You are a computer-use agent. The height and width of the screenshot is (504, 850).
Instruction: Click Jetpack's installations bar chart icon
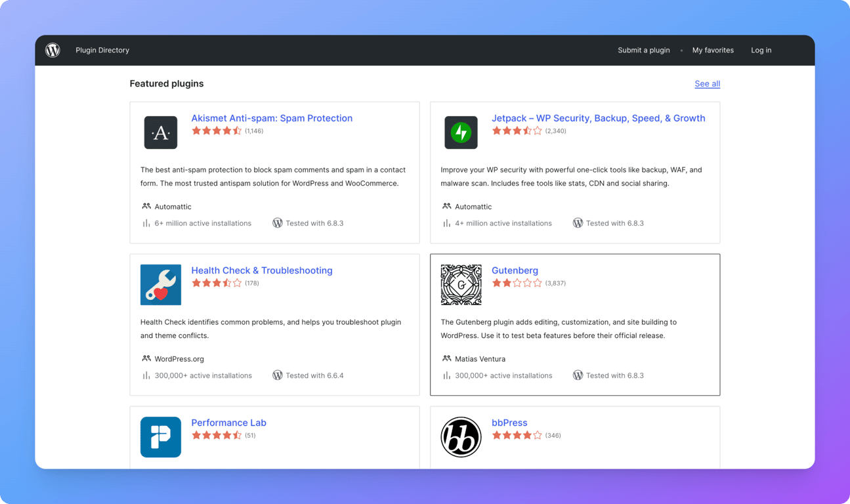click(446, 223)
